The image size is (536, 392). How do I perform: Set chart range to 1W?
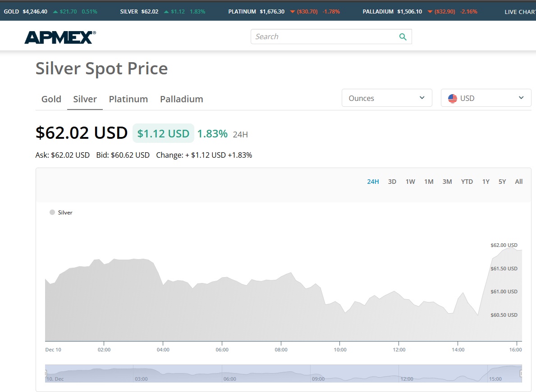(x=410, y=182)
